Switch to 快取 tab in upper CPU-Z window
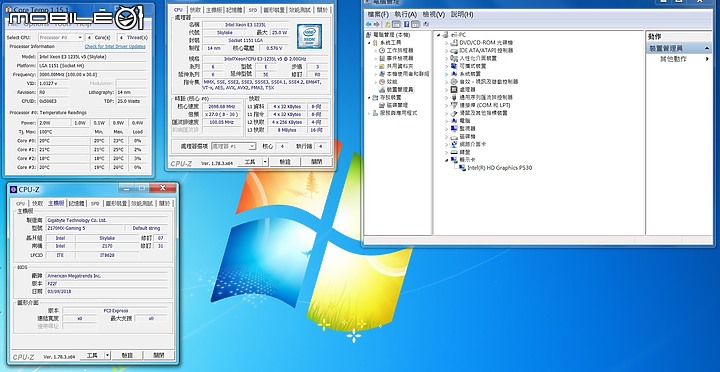Image resolution: width=720 pixels, height=372 pixels. point(196,10)
